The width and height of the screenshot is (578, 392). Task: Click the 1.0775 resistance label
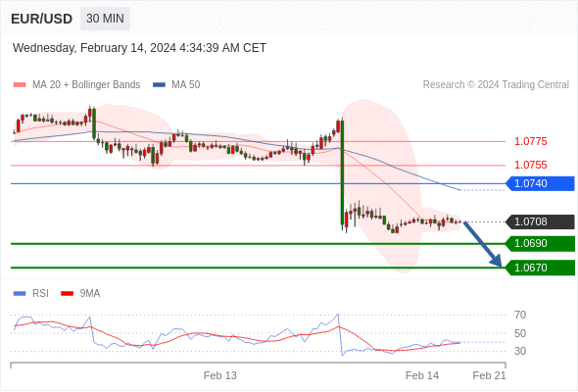pyautogui.click(x=530, y=141)
